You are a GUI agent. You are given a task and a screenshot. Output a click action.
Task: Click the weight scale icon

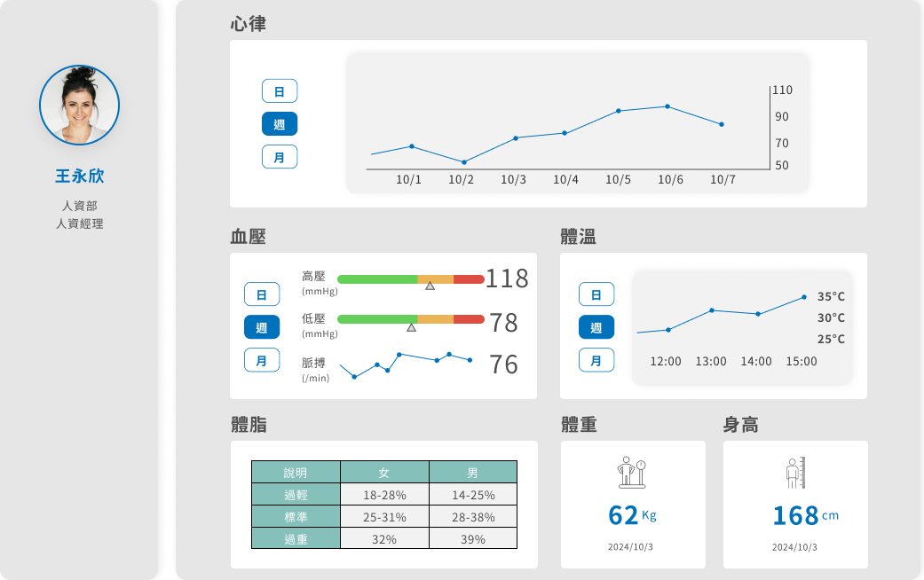[632, 473]
